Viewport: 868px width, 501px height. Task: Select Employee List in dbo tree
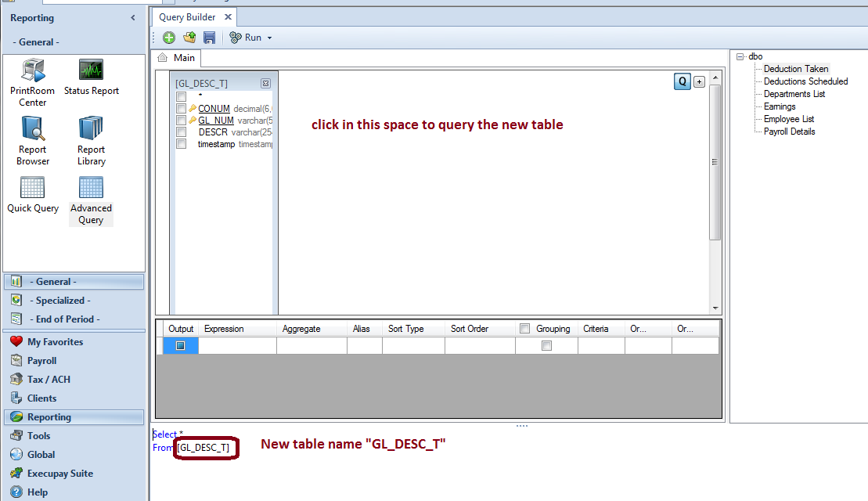coord(789,119)
